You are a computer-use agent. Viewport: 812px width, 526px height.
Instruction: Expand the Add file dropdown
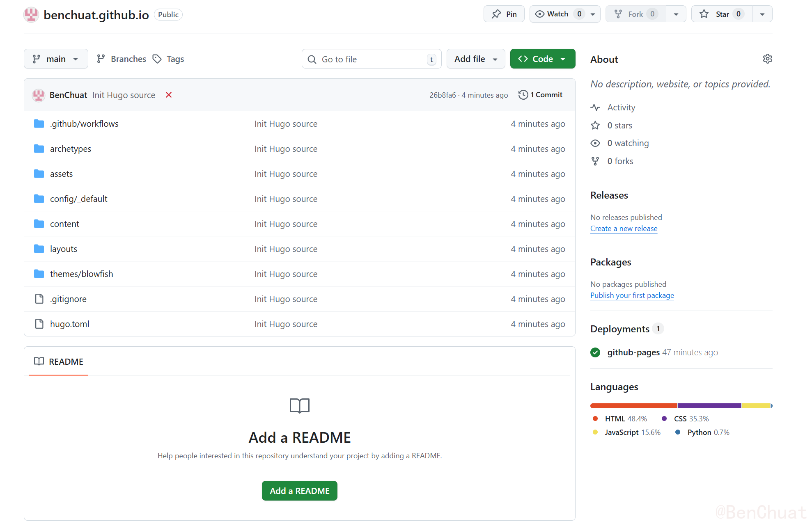click(x=476, y=59)
